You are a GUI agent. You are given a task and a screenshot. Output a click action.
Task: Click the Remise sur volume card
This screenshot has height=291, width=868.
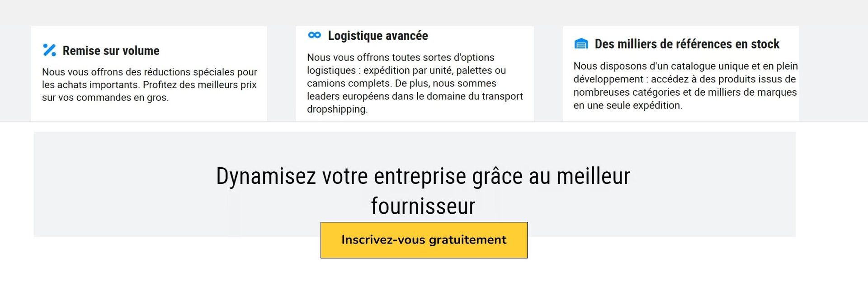pyautogui.click(x=149, y=74)
